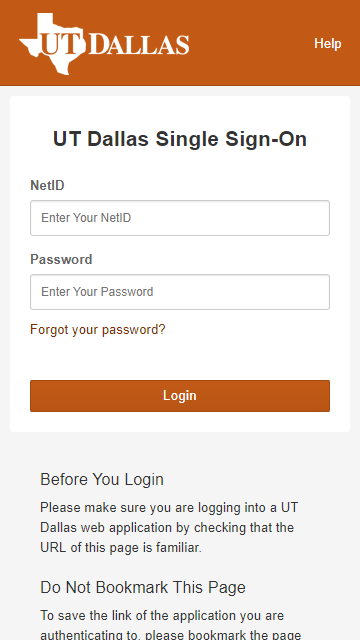Click the paragraph about checking the URL
The width and height of the screenshot is (360, 640).
(x=169, y=528)
